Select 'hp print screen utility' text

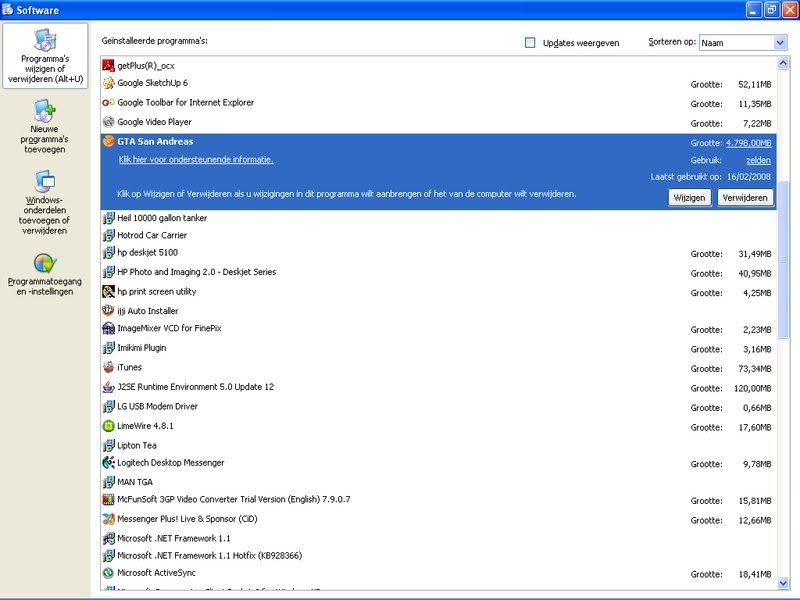(157, 291)
